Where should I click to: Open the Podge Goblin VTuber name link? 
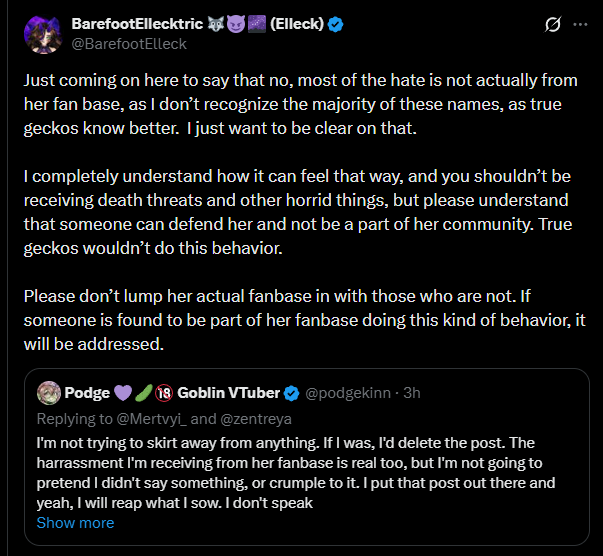pos(228,392)
